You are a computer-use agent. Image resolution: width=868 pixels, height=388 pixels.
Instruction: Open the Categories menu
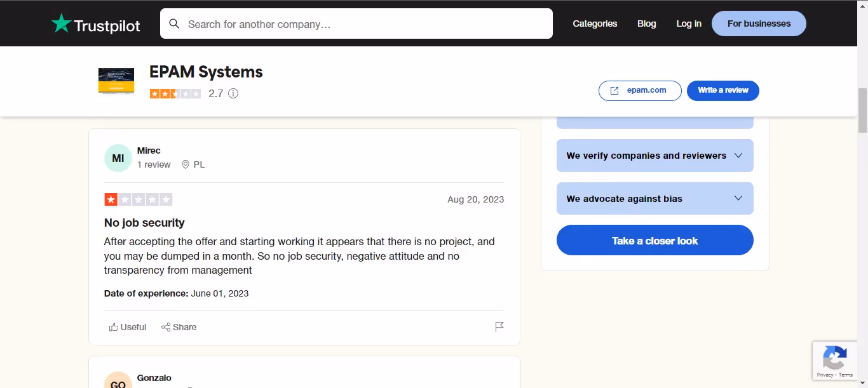595,23
